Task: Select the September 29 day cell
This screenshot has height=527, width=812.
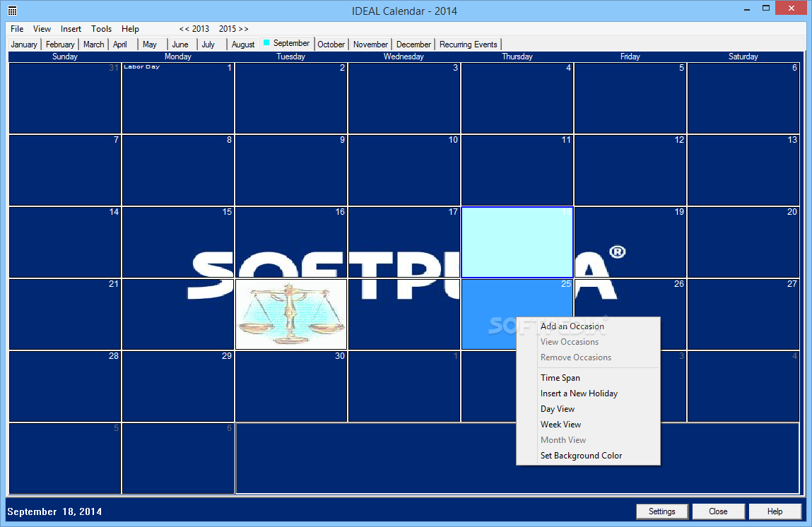Action: 177,386
